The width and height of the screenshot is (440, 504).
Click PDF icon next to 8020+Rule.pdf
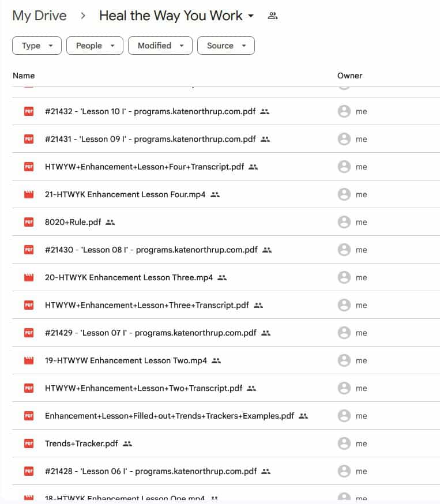coord(29,222)
